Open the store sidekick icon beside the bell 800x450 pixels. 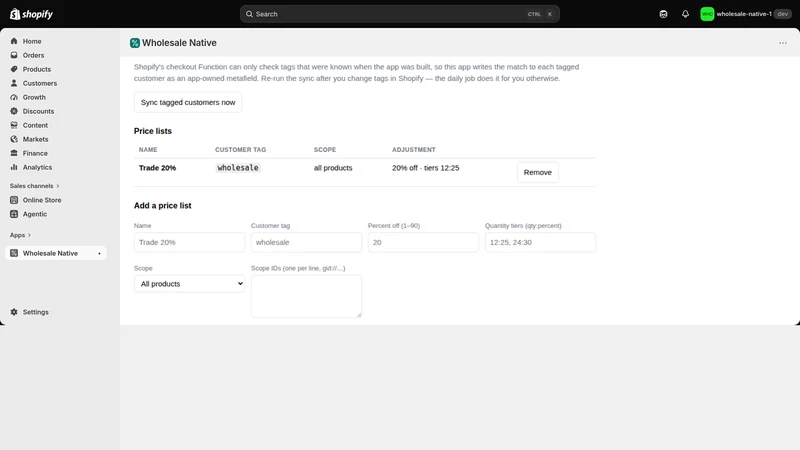[663, 14]
